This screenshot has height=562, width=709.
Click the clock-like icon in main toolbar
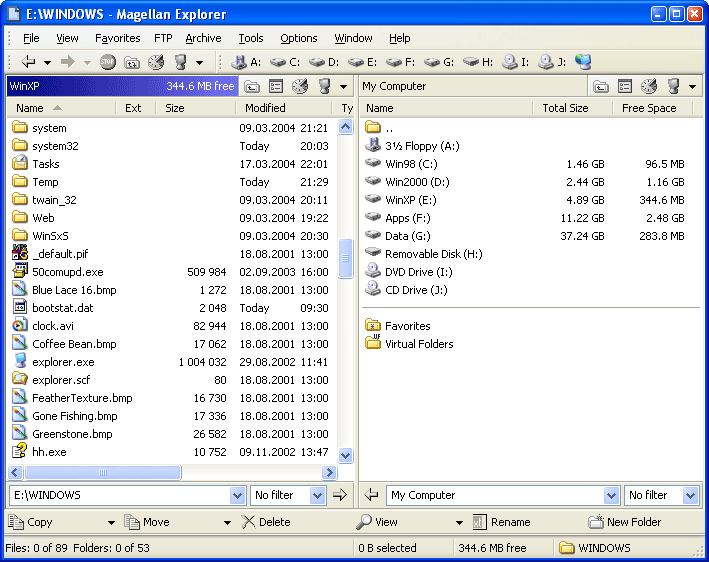156,62
